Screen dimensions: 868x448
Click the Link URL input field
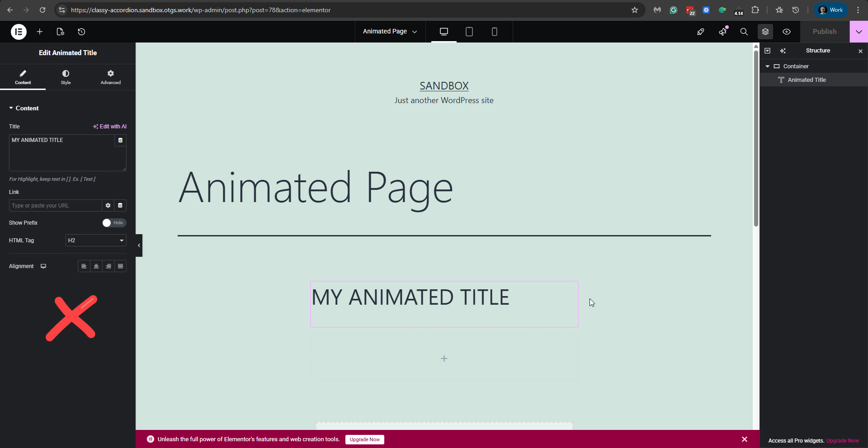pyautogui.click(x=55, y=206)
